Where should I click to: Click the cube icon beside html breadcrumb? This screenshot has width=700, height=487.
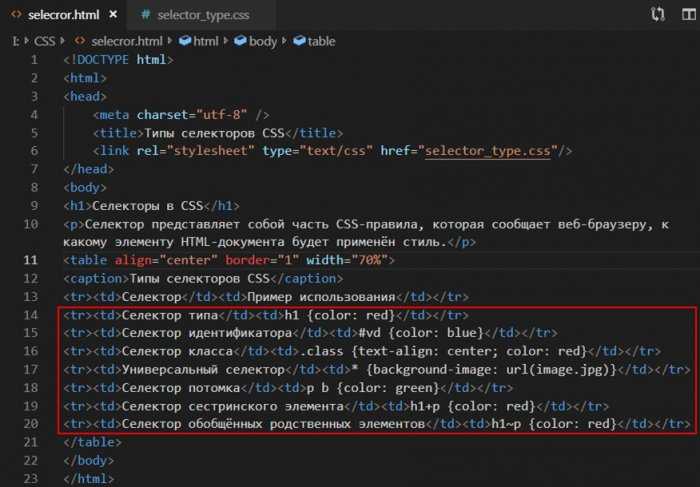pos(185,41)
